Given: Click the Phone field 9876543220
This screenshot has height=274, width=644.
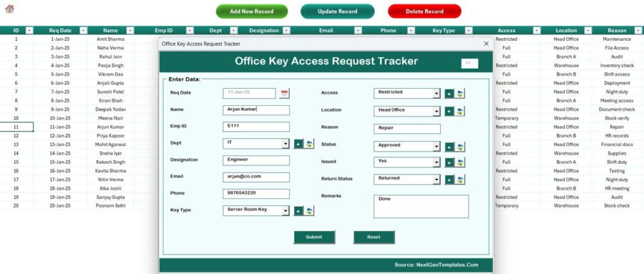Looking at the screenshot, I should 257,194.
